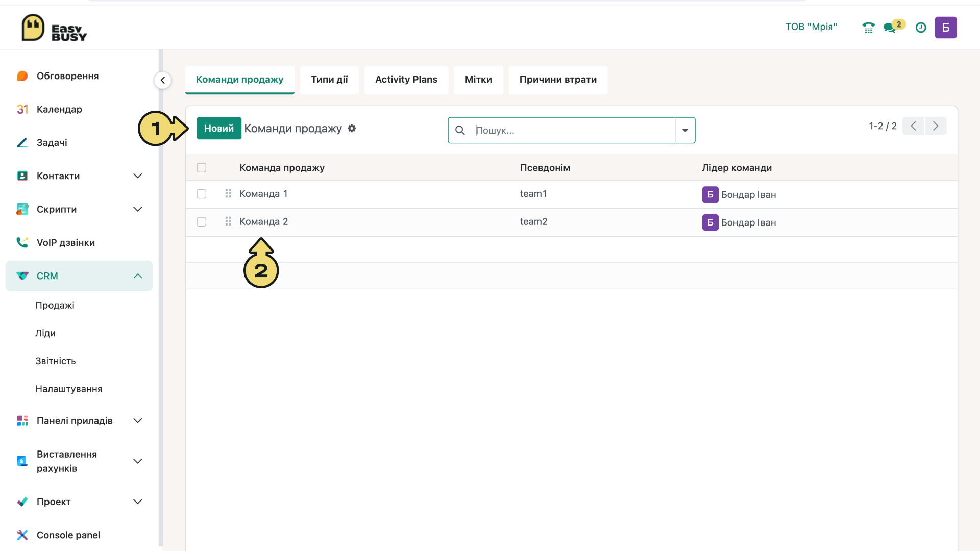Screen dimensions: 980x551
Task: Open the Console panel menu label
Action: 68,535
